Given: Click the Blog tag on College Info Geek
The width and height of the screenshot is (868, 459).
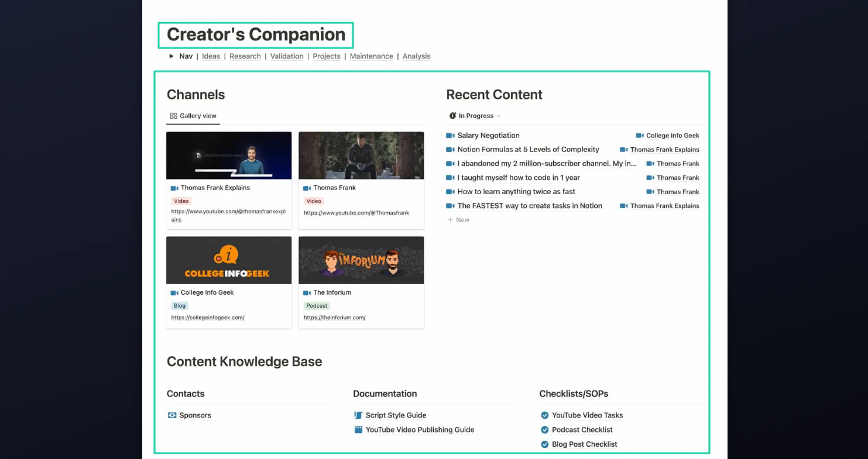Looking at the screenshot, I should [x=180, y=306].
